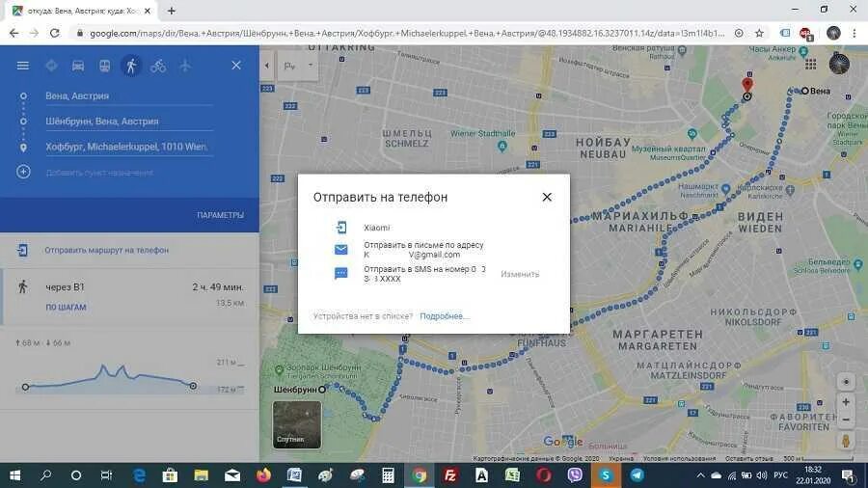
Task: Open Firefox from the taskbar
Action: [263, 475]
